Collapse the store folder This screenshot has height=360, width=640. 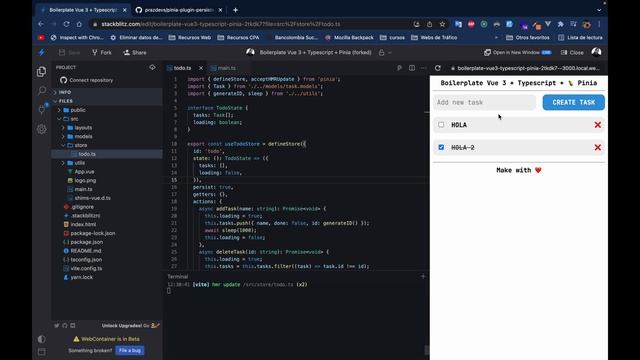[x=81, y=145]
